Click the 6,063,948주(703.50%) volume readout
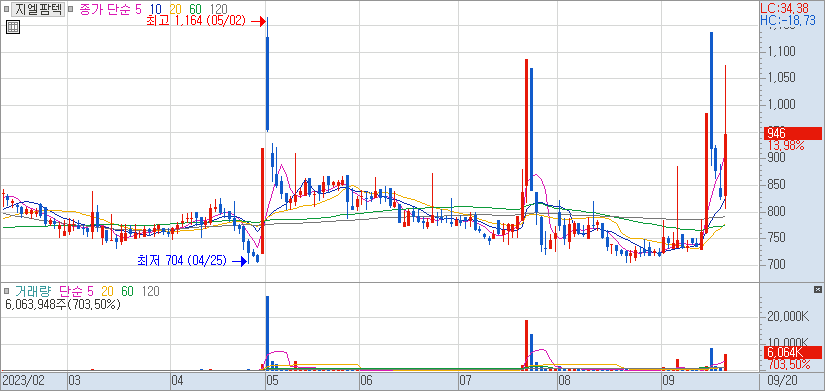The height and width of the screenshot is (391, 825). [x=63, y=304]
